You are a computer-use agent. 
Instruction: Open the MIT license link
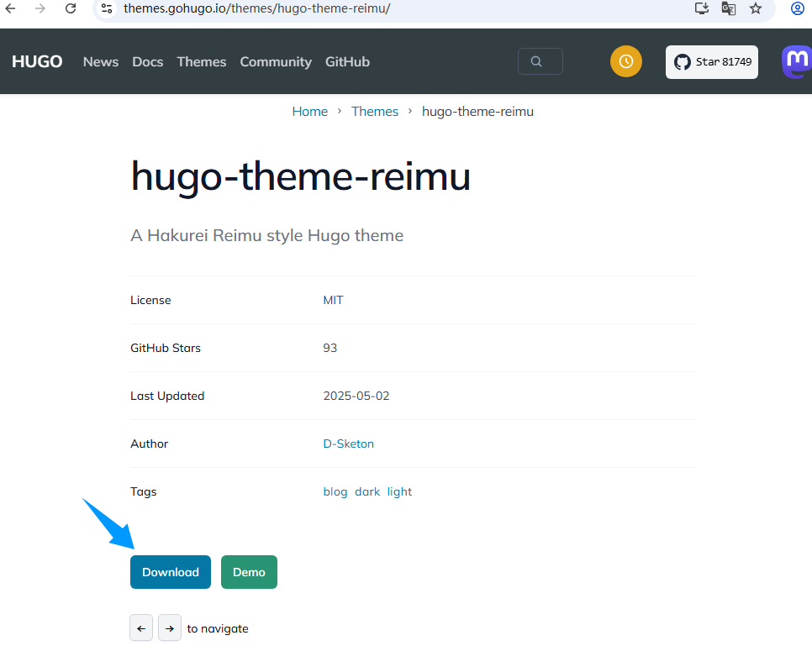(x=333, y=300)
